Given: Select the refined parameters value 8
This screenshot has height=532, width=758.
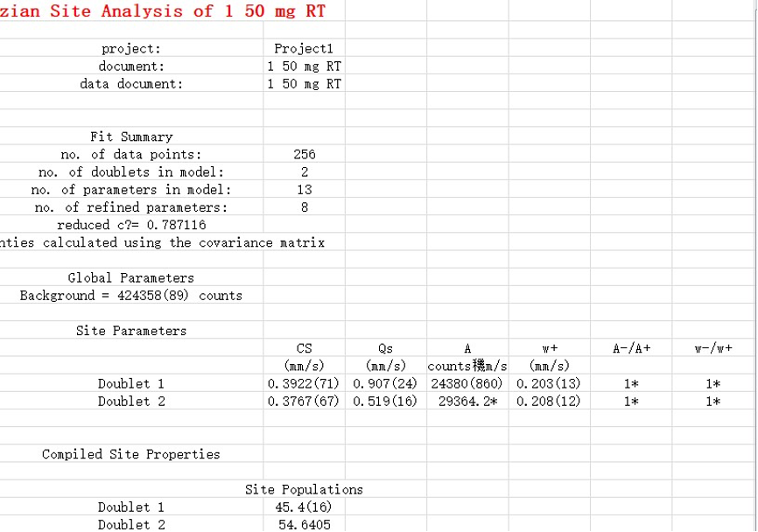Looking at the screenshot, I should tap(304, 207).
